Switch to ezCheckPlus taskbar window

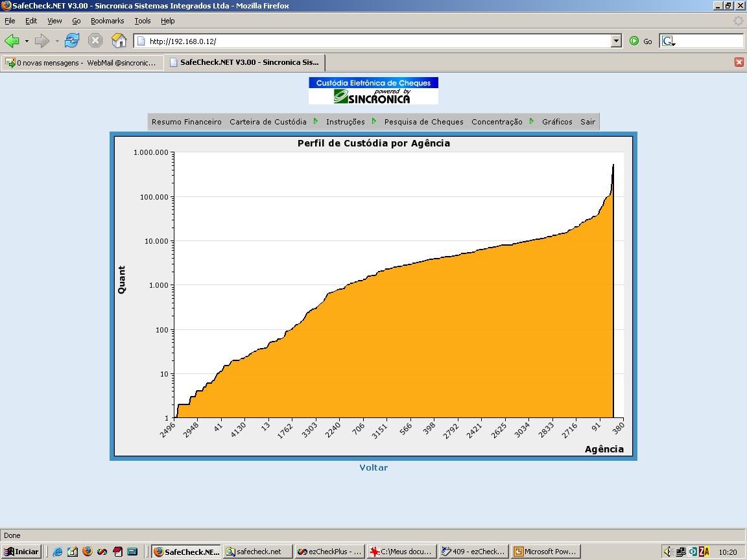329,552
